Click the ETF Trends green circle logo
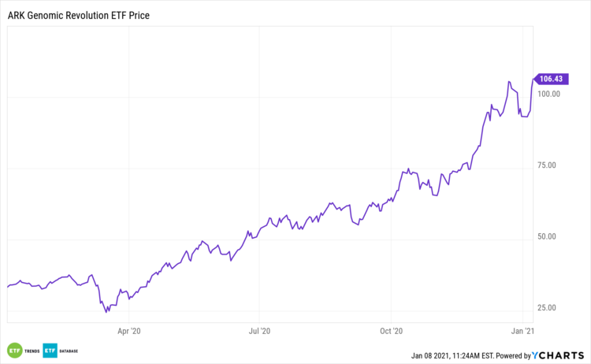 [x=14, y=350]
